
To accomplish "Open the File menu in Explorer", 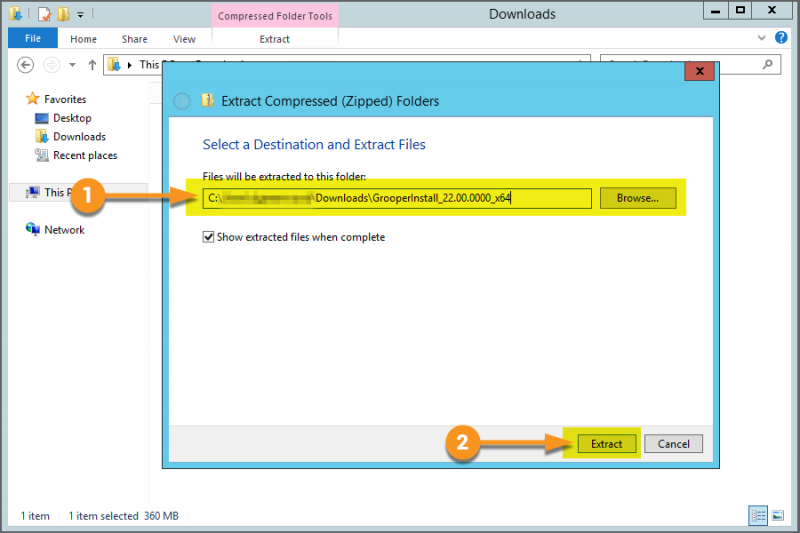I will pos(33,38).
